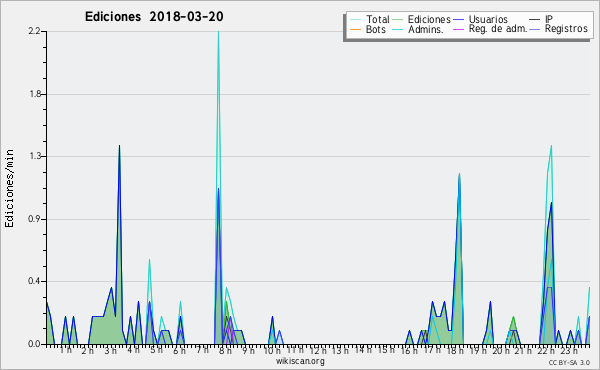The height and width of the screenshot is (370, 600).
Task: Click the '22 h' x-axis label
Action: (546, 351)
